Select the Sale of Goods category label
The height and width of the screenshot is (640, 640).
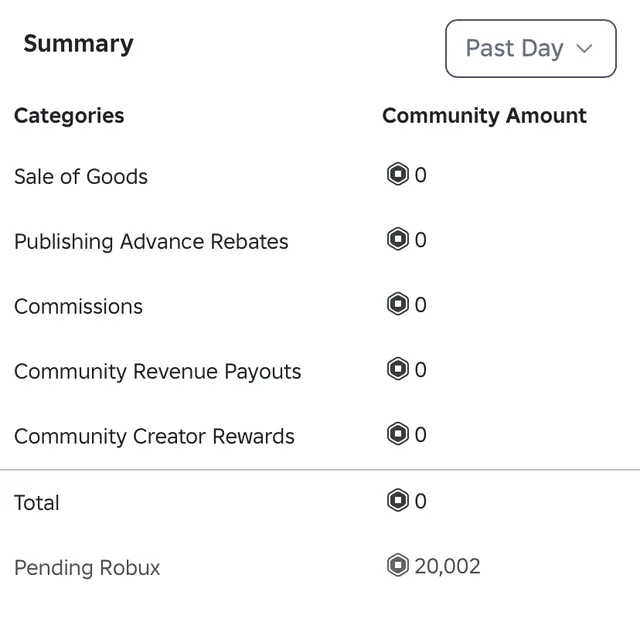(x=81, y=177)
